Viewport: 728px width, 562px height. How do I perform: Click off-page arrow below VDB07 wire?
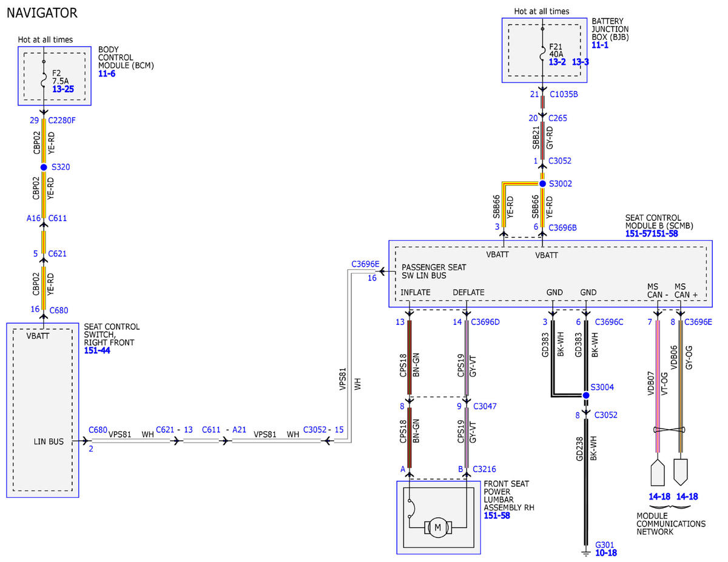pos(657,472)
